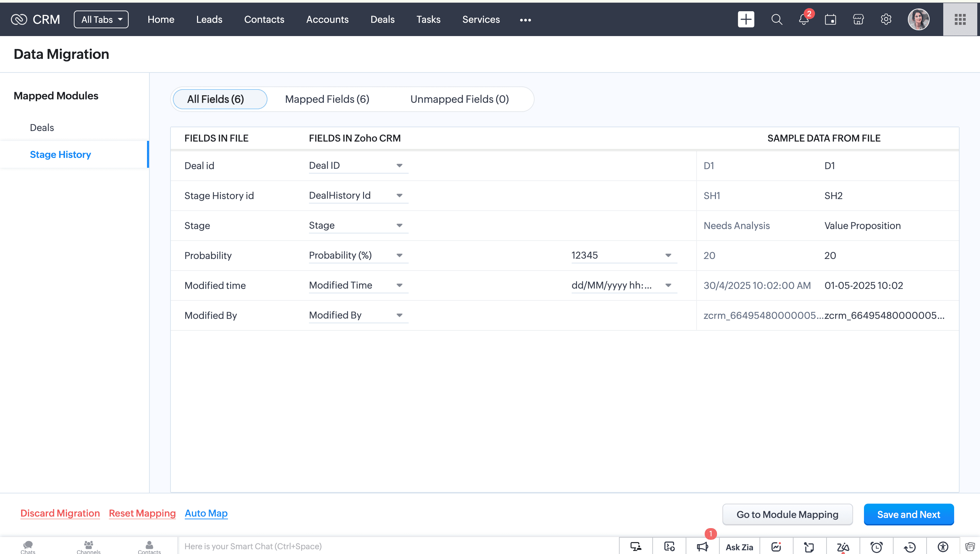Image resolution: width=980 pixels, height=554 pixels.
Task: Select Deals under Mapped Modules
Action: tap(42, 128)
